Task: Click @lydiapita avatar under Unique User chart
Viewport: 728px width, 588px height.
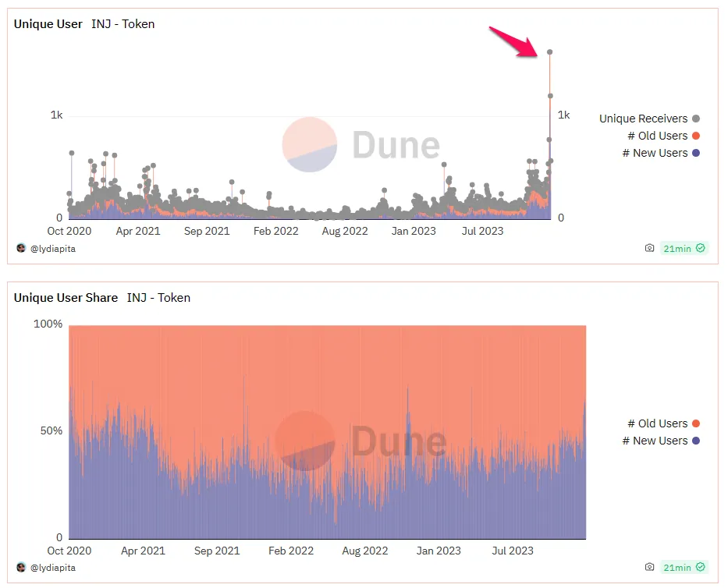Action: (x=21, y=248)
